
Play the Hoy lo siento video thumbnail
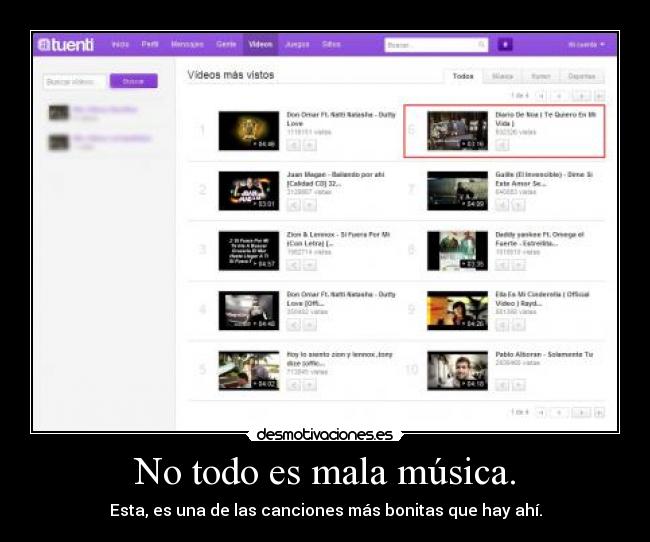click(249, 370)
